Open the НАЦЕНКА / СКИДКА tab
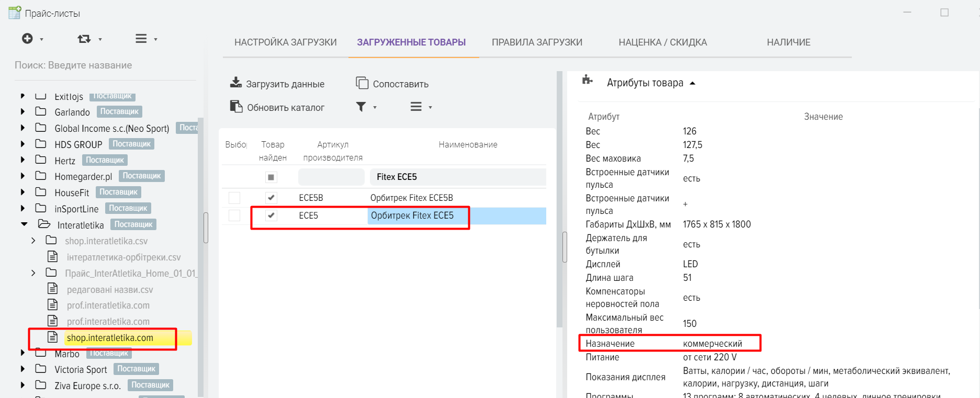 [663, 42]
